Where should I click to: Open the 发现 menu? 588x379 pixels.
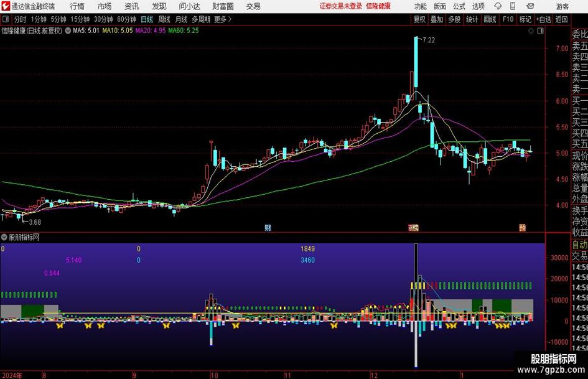click(159, 6)
